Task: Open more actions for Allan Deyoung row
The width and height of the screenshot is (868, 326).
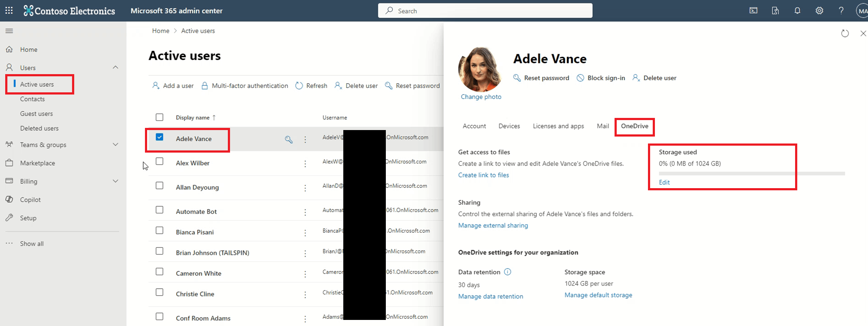Action: point(305,188)
